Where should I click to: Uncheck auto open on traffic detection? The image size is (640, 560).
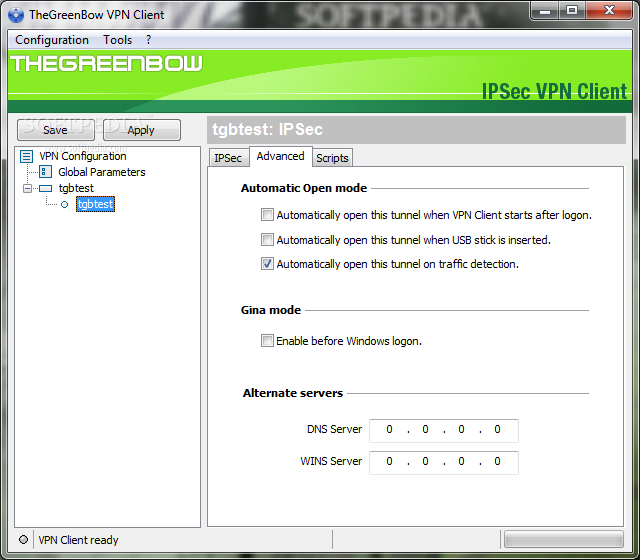click(x=267, y=264)
